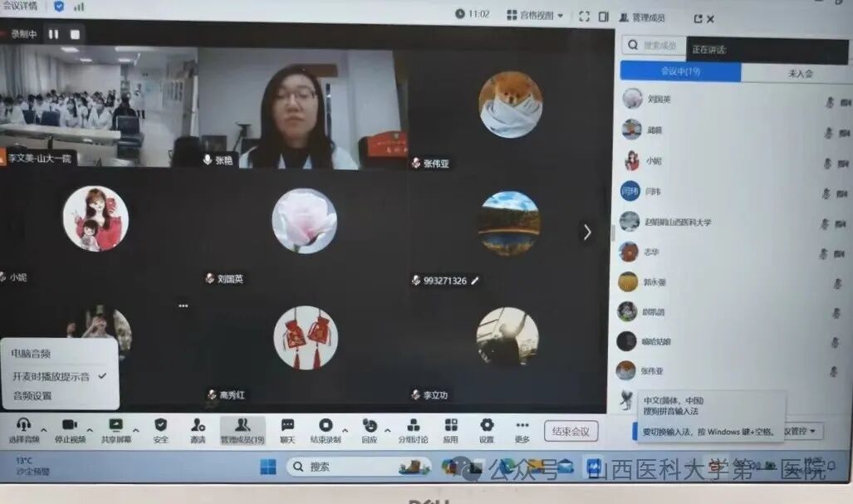Toggle the microphone for 小妮 in the member list
The height and width of the screenshot is (504, 853).
coord(827,163)
